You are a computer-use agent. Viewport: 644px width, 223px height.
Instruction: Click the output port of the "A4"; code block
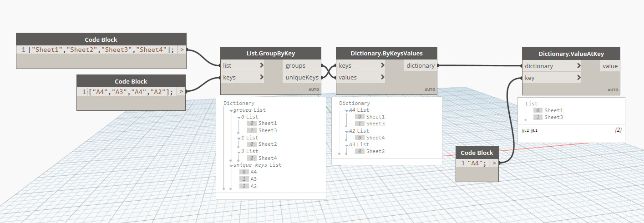click(495, 163)
